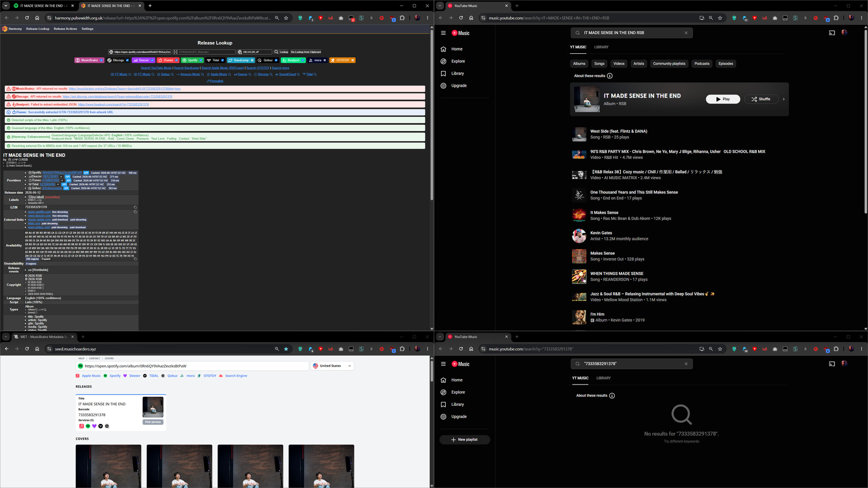Toggle the Tidal provider checkbox
Viewport: 868px width, 488px height.
222,60
